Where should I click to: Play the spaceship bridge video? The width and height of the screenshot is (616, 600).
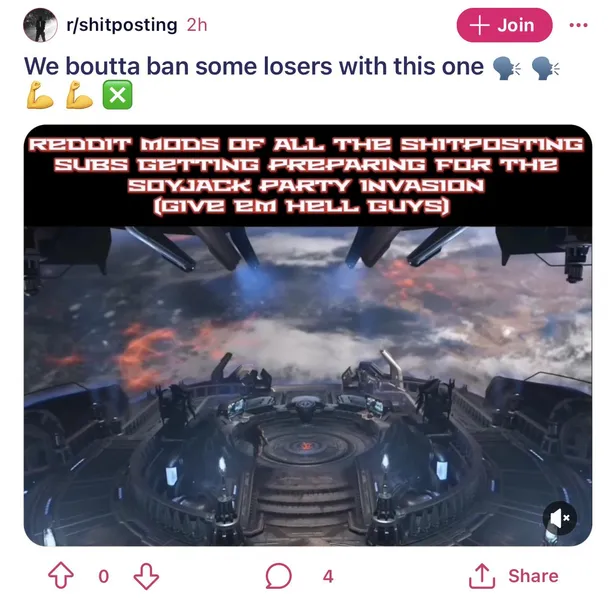coord(308,386)
